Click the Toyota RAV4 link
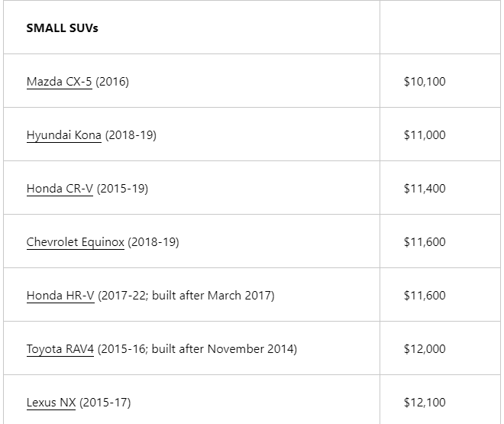 pos(60,349)
